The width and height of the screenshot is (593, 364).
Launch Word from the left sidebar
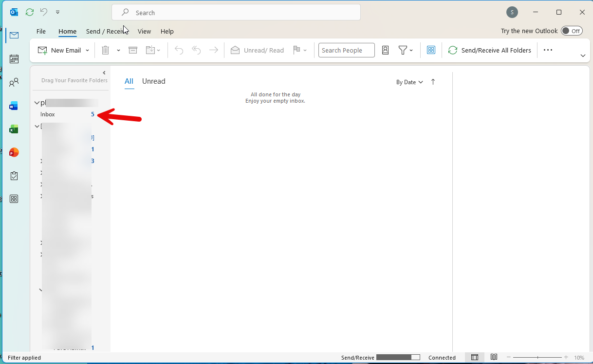click(14, 106)
